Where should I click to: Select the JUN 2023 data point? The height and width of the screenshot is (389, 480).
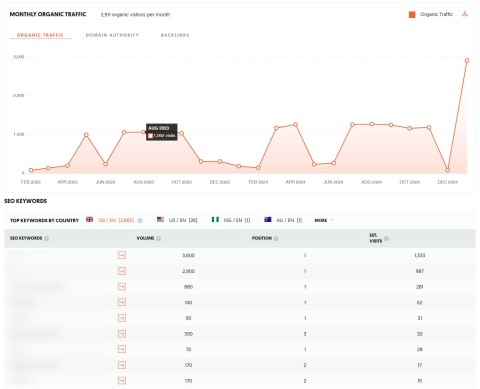coord(106,164)
